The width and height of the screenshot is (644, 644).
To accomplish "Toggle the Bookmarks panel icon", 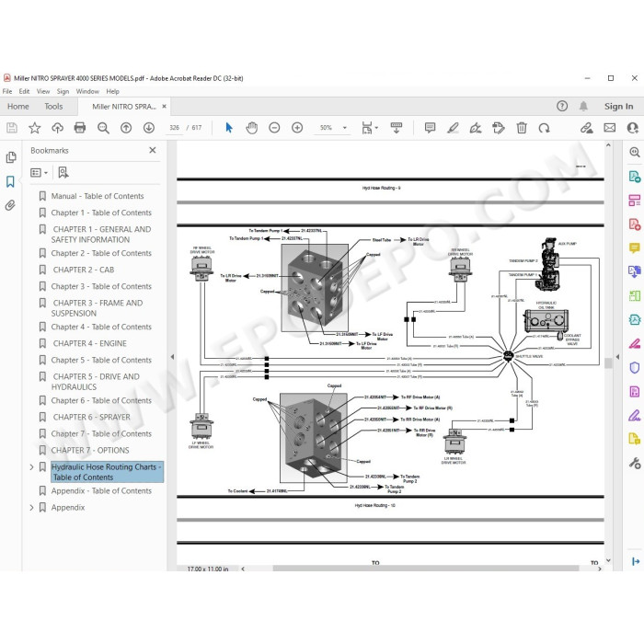I will tap(10, 181).
